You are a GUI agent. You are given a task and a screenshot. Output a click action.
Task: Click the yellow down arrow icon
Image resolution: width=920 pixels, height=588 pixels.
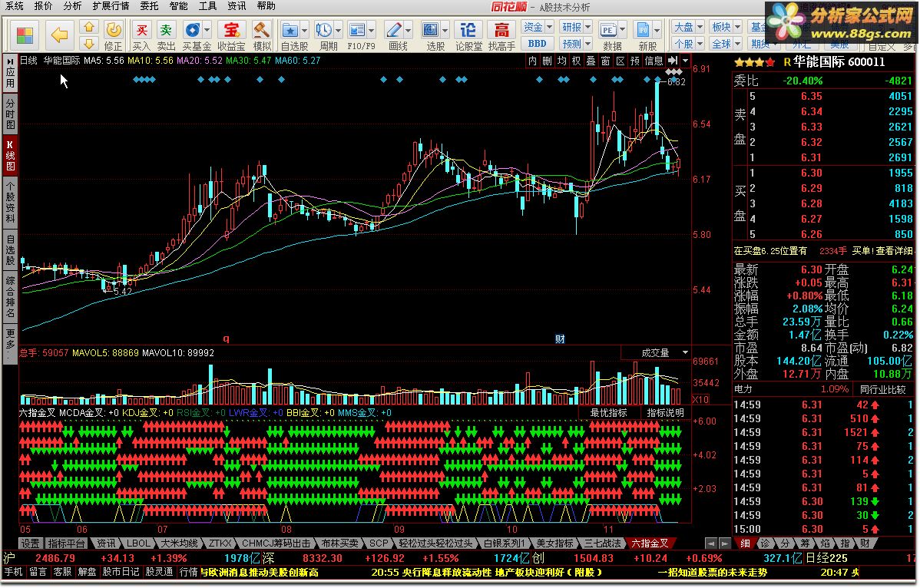[x=88, y=44]
